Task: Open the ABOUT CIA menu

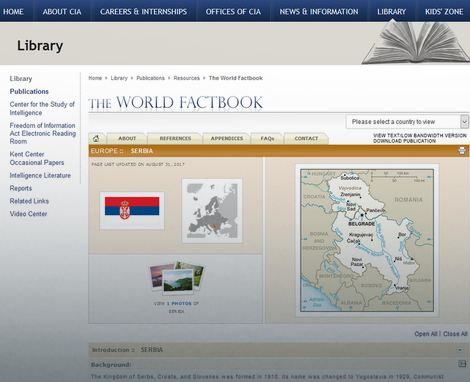Action: [62, 12]
